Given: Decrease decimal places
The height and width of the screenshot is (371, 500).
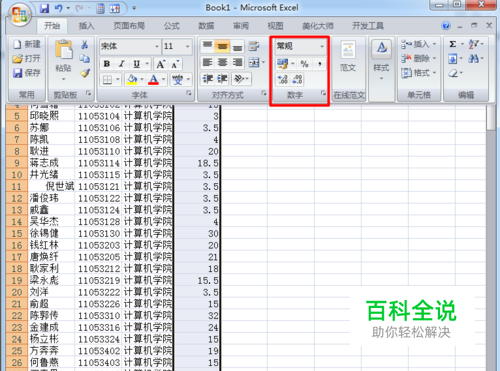Looking at the screenshot, I should coord(297,79).
